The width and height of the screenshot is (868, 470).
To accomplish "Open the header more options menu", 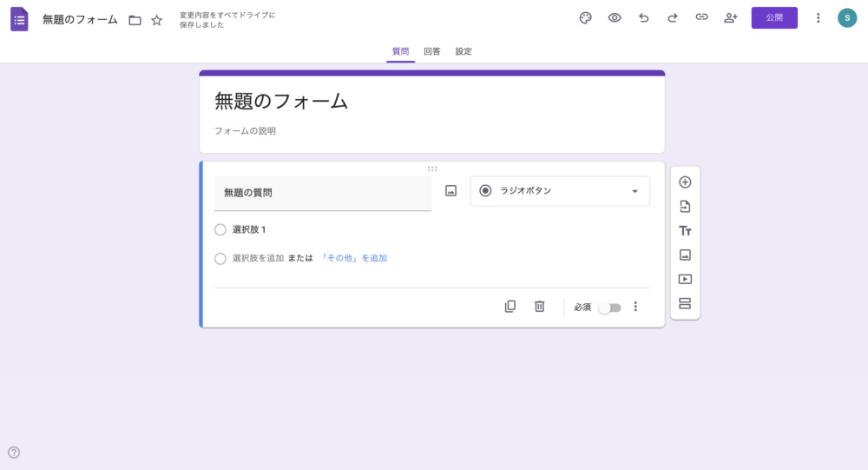I will 818,17.
